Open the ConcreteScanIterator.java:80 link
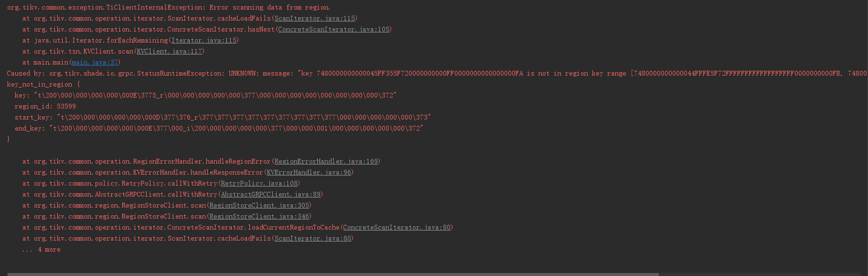The image size is (868, 276). tap(396, 227)
